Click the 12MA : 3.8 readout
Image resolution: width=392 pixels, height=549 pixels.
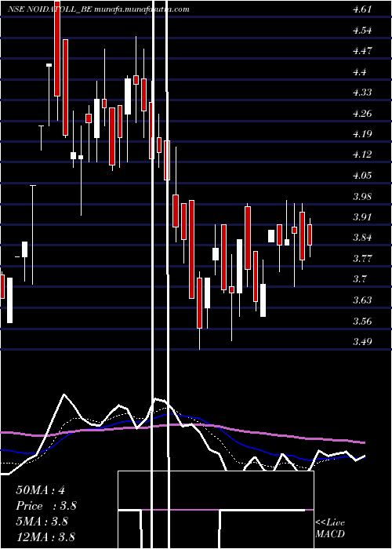click(x=45, y=537)
